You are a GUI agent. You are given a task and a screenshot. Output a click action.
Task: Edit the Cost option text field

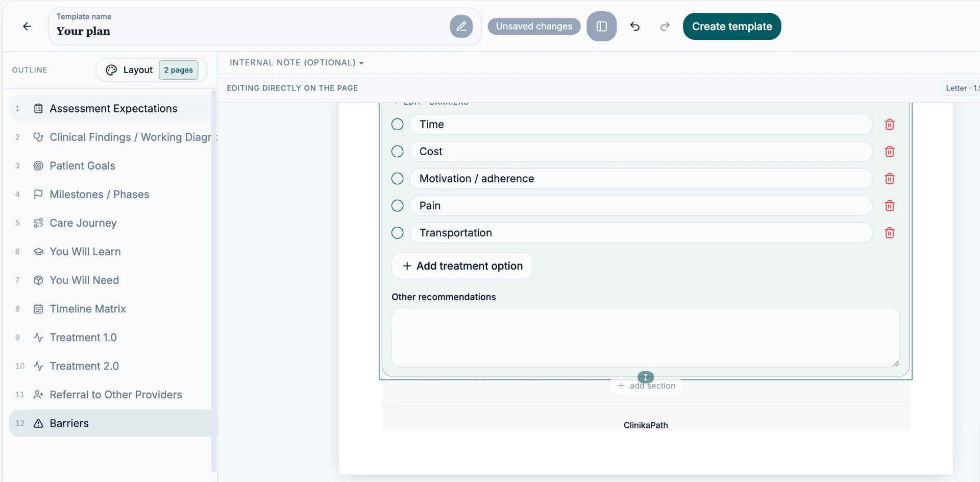[x=641, y=152]
